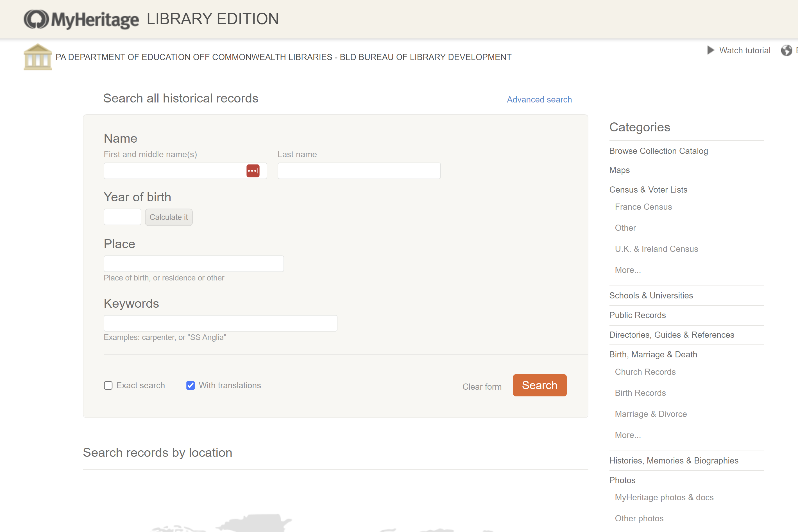
Task: Open the France Census category
Action: pyautogui.click(x=643, y=207)
